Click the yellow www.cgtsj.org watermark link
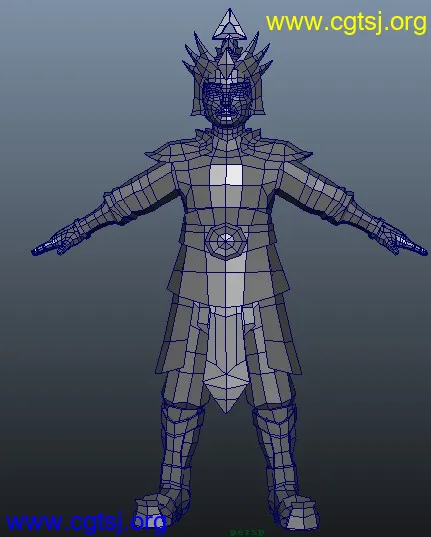The width and height of the screenshot is (431, 537). pyautogui.click(x=346, y=23)
